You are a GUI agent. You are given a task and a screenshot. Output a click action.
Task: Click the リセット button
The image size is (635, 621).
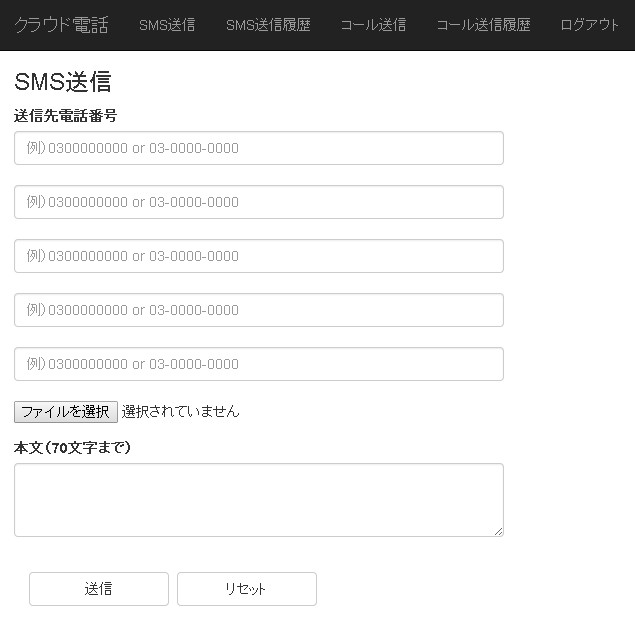pyautogui.click(x=246, y=589)
